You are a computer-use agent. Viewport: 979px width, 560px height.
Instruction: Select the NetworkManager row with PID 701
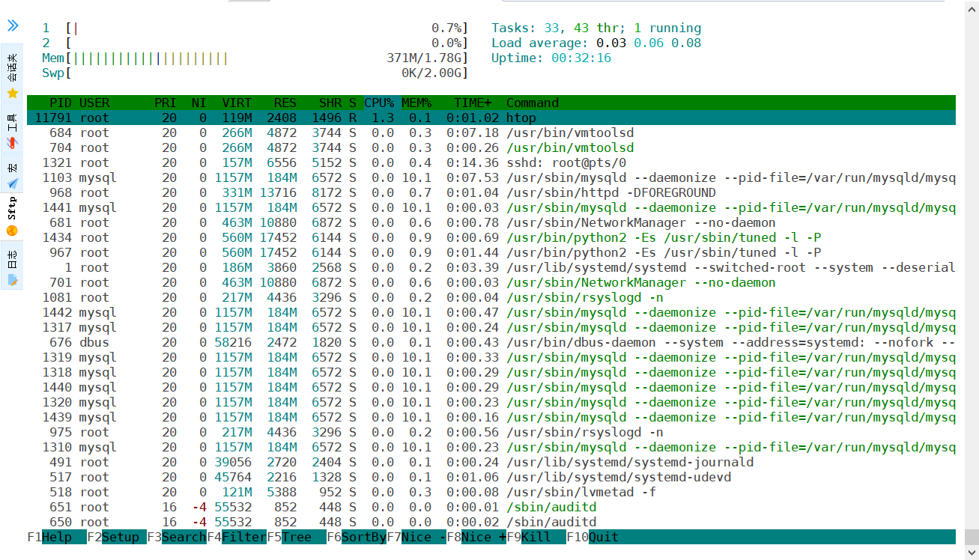coord(491,282)
